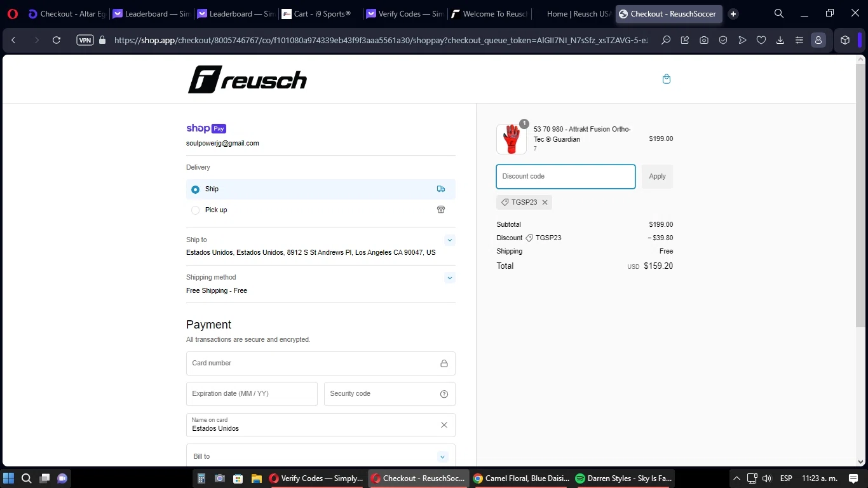Image resolution: width=868 pixels, height=488 pixels.
Task: Expand the Bill to section
Action: pos(443,457)
